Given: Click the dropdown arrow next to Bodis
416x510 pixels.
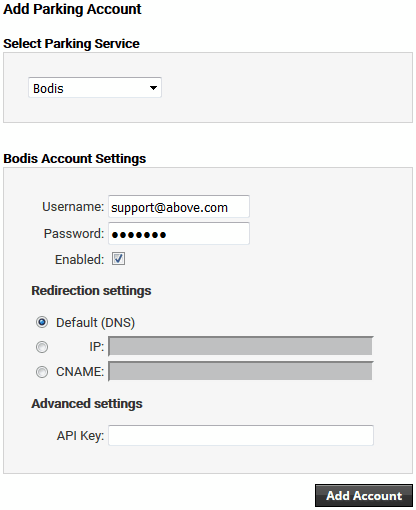Looking at the screenshot, I should click(153, 88).
